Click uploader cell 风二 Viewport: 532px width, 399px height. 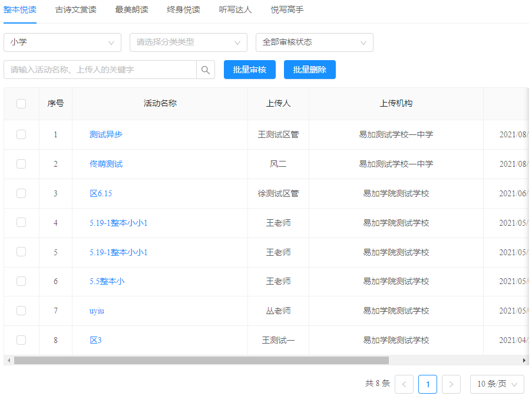(278, 164)
